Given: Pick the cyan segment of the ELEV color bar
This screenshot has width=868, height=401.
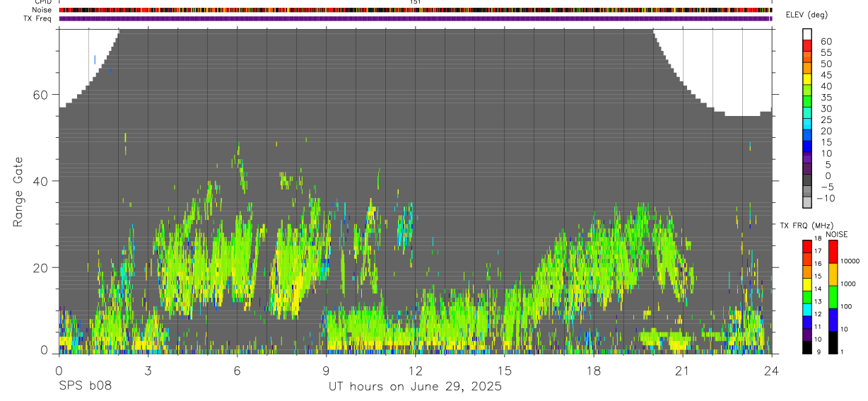Looking at the screenshot, I should 807,123.
